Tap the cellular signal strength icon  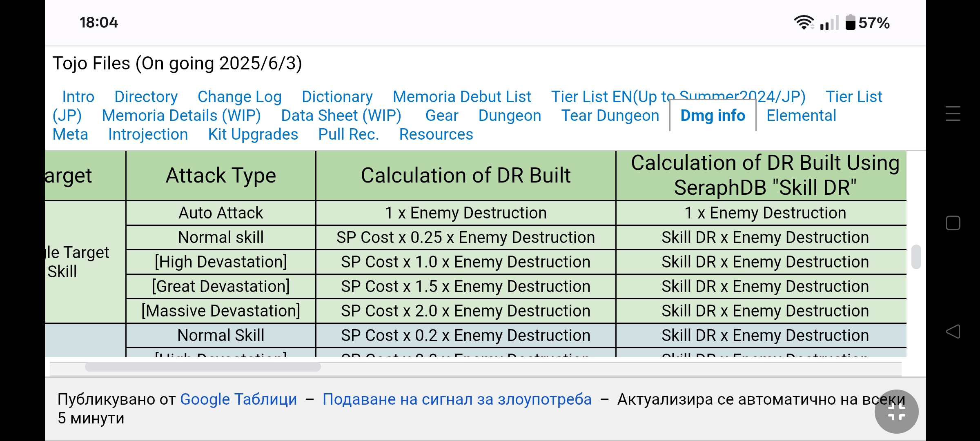829,22
